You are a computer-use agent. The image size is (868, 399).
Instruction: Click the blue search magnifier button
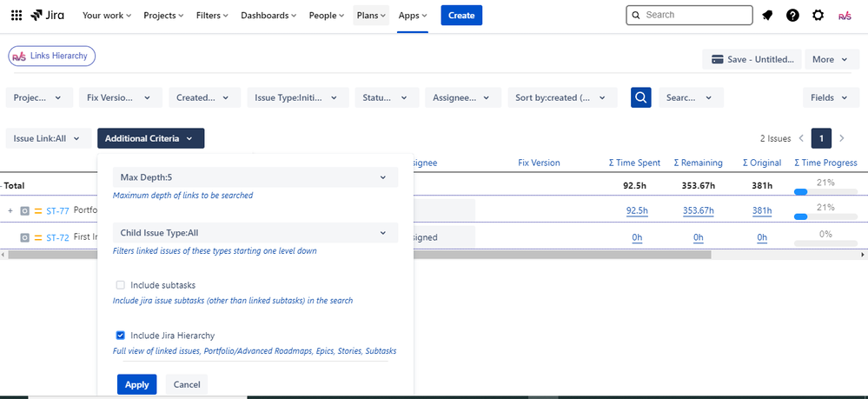pyautogui.click(x=641, y=97)
